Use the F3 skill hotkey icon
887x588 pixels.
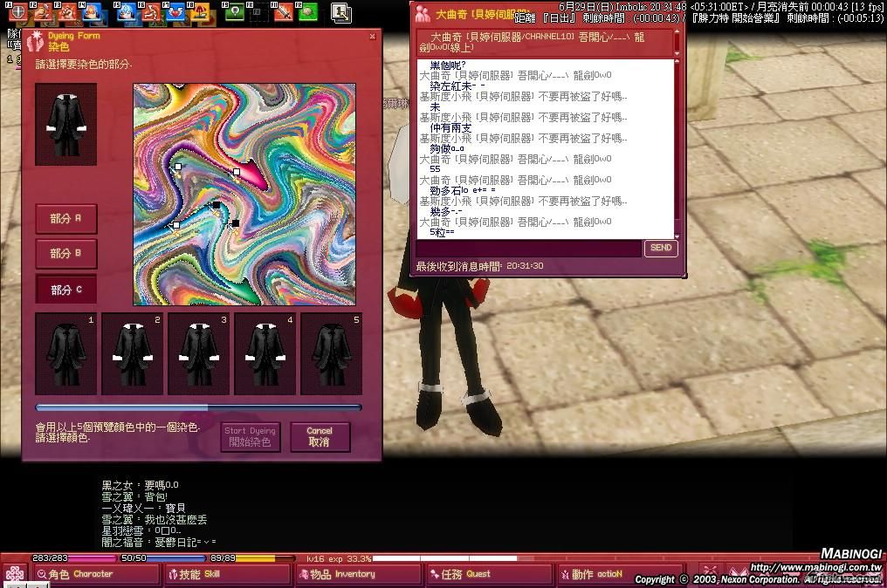[67, 11]
